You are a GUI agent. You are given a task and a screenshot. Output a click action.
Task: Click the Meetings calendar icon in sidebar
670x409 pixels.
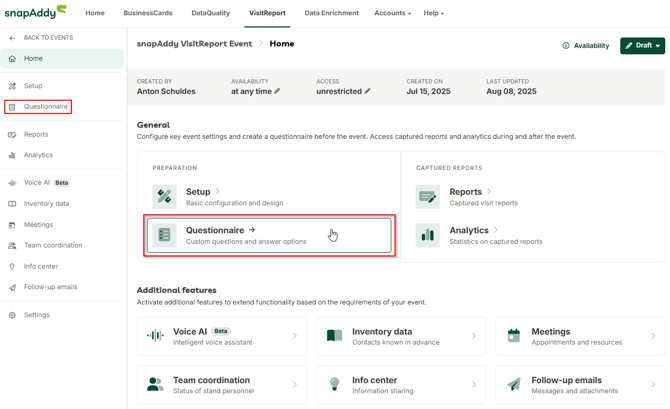tap(12, 225)
